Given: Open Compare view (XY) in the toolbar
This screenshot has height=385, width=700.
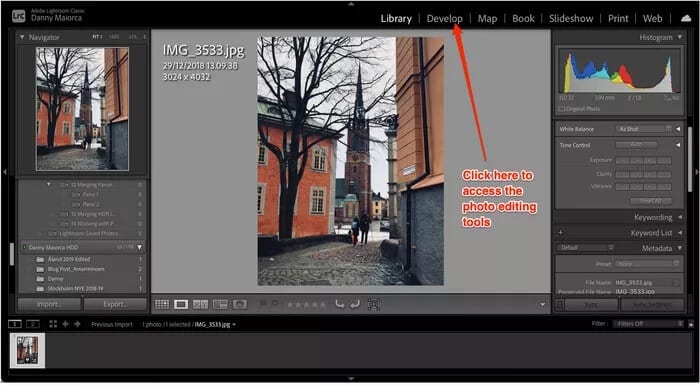Looking at the screenshot, I should click(200, 305).
